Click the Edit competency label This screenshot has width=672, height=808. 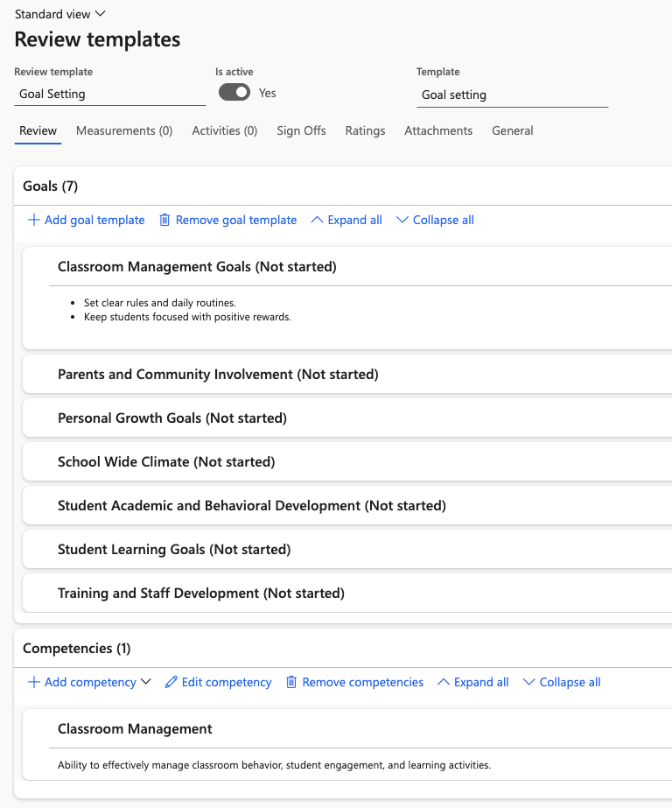click(x=227, y=682)
